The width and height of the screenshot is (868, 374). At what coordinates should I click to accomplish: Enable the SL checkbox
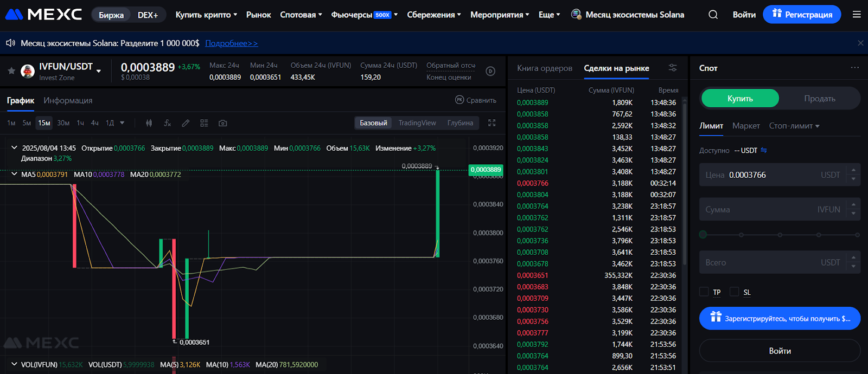click(735, 292)
